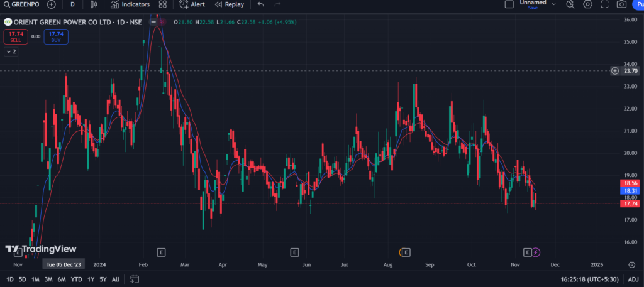Image resolution: width=644 pixels, height=287 pixels.
Task: Open the D timeframe interval selector
Action: [x=73, y=4]
